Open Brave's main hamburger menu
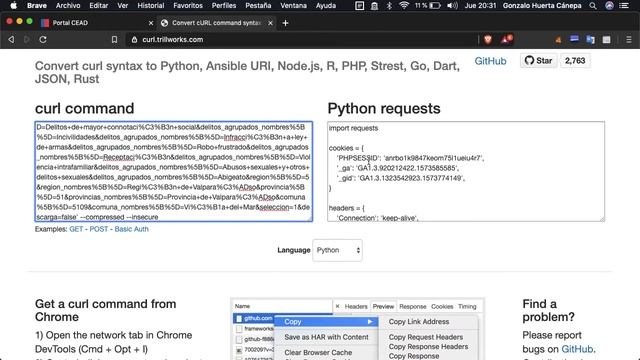 (629, 40)
